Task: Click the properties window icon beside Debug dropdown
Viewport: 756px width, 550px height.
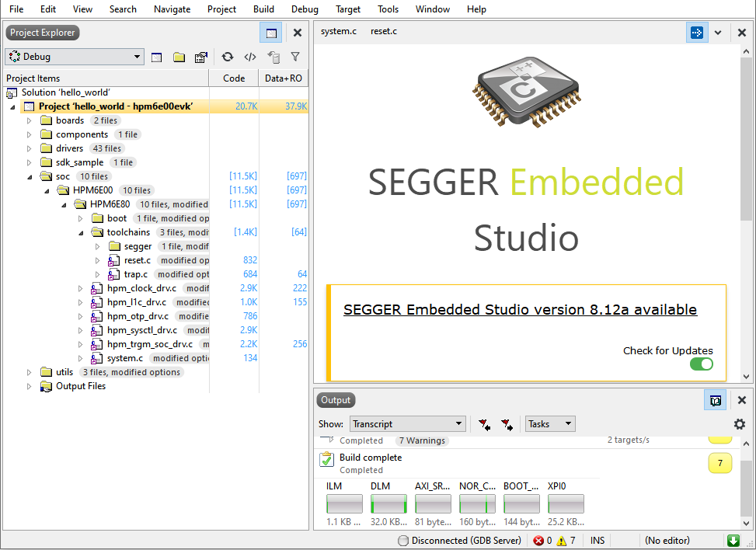Action: click(x=156, y=57)
